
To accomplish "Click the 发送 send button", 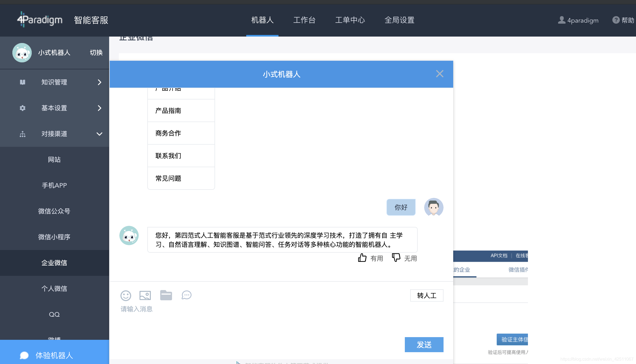I will click(x=424, y=344).
